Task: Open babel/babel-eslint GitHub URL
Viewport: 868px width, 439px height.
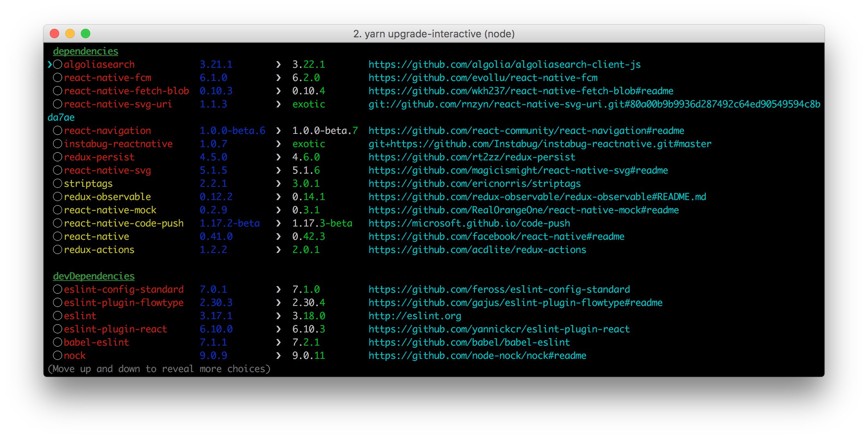Action: pos(469,342)
